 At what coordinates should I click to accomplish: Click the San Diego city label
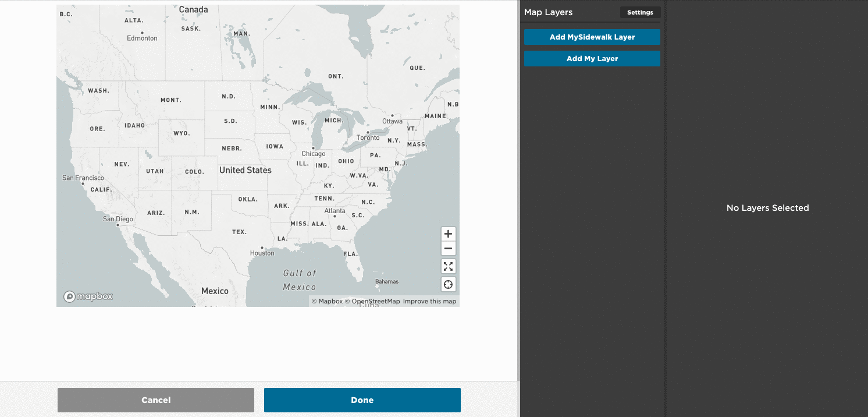coord(118,219)
